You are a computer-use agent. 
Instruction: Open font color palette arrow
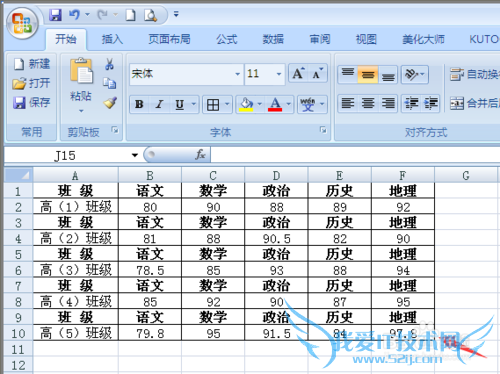pos(289,104)
